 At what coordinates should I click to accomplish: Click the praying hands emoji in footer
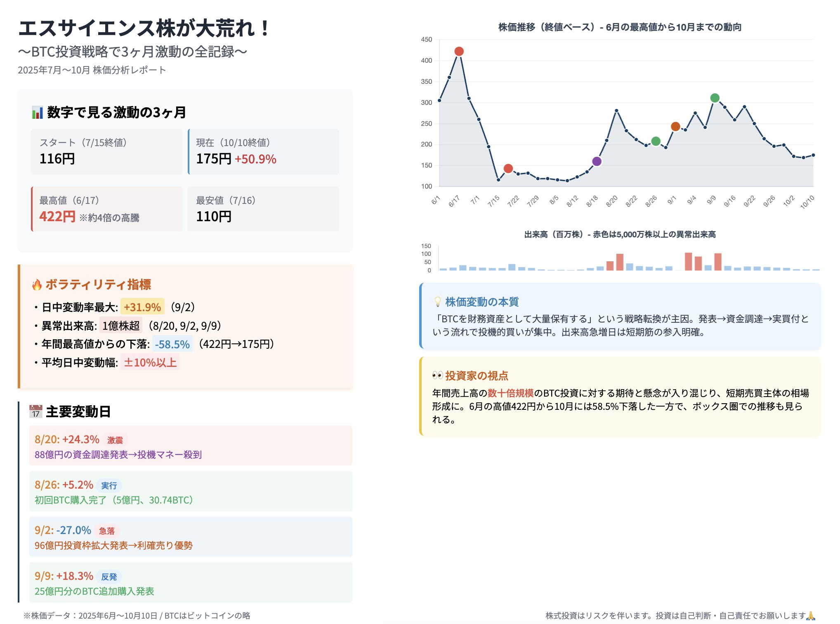(x=810, y=616)
